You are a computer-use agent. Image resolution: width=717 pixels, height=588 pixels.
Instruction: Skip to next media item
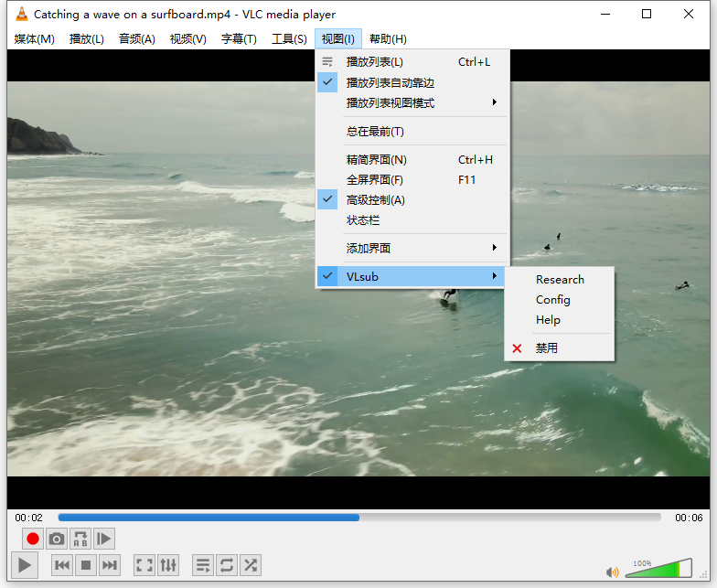coord(110,565)
